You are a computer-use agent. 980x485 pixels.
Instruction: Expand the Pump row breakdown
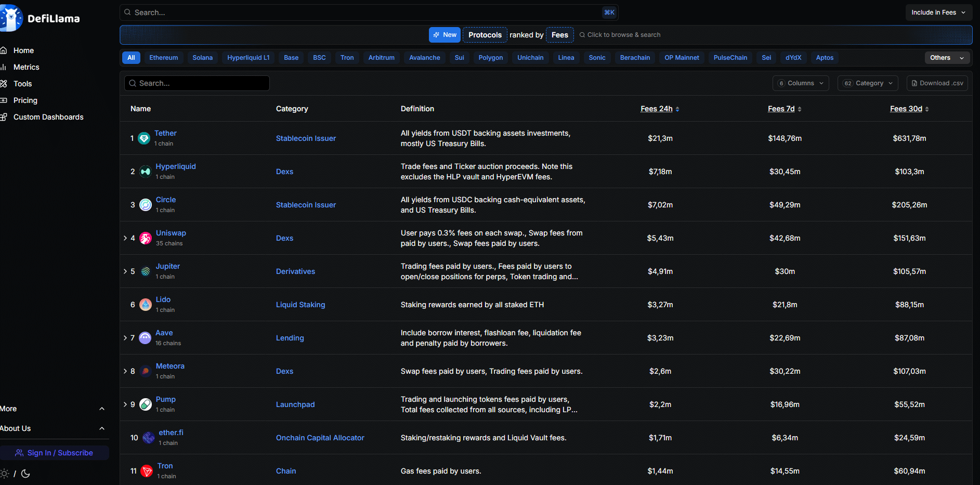click(125, 404)
